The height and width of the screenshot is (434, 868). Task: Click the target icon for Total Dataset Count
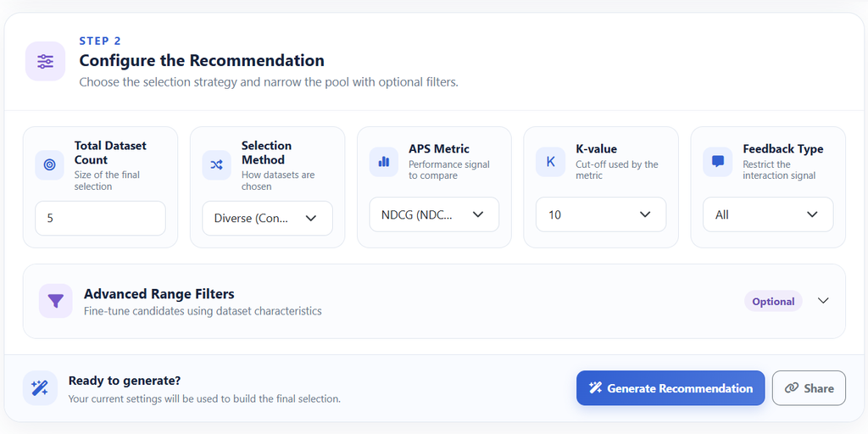click(49, 165)
